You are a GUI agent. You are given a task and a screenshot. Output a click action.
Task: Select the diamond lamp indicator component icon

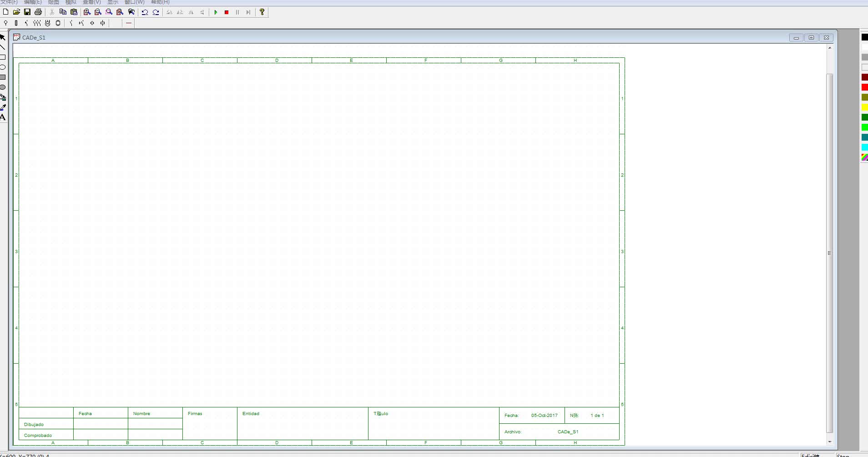pyautogui.click(x=92, y=23)
